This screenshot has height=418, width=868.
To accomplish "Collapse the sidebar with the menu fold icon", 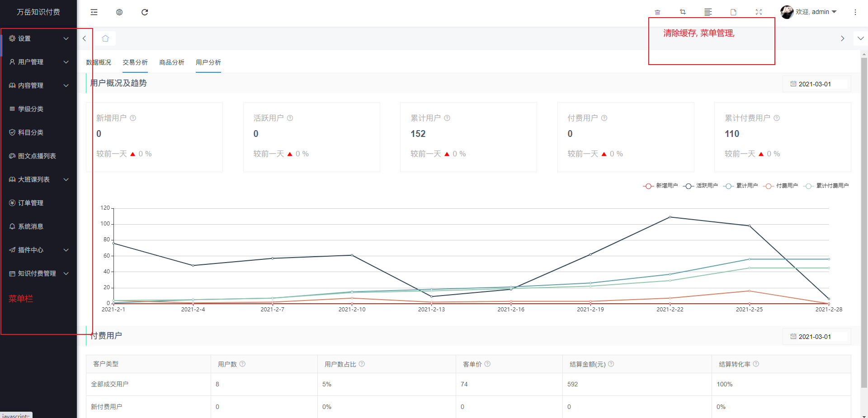I will tap(94, 12).
